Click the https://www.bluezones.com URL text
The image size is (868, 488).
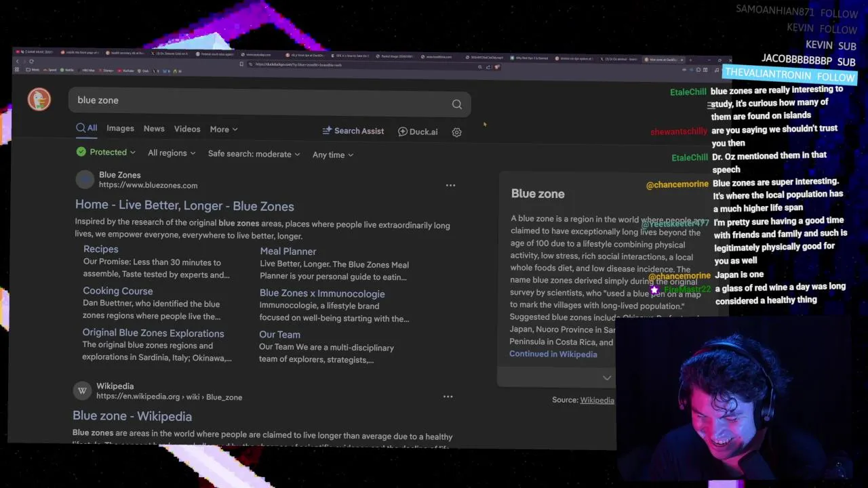click(x=149, y=185)
